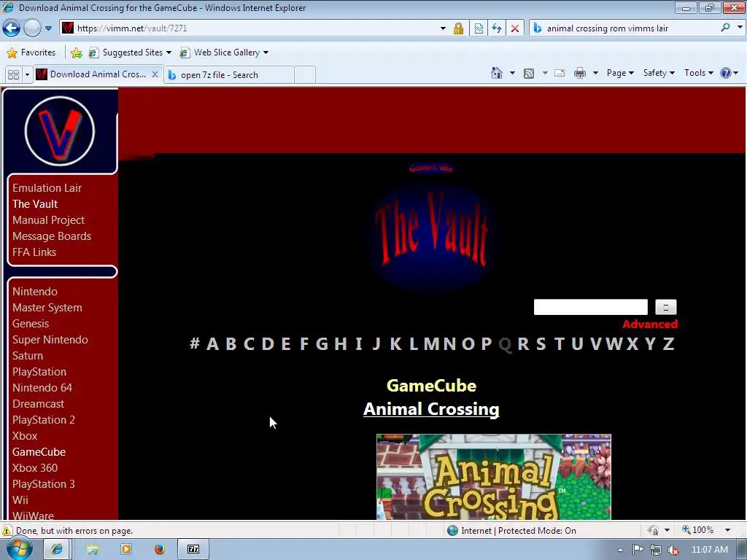
Task: Click the Read Mail icon
Action: [x=560, y=73]
